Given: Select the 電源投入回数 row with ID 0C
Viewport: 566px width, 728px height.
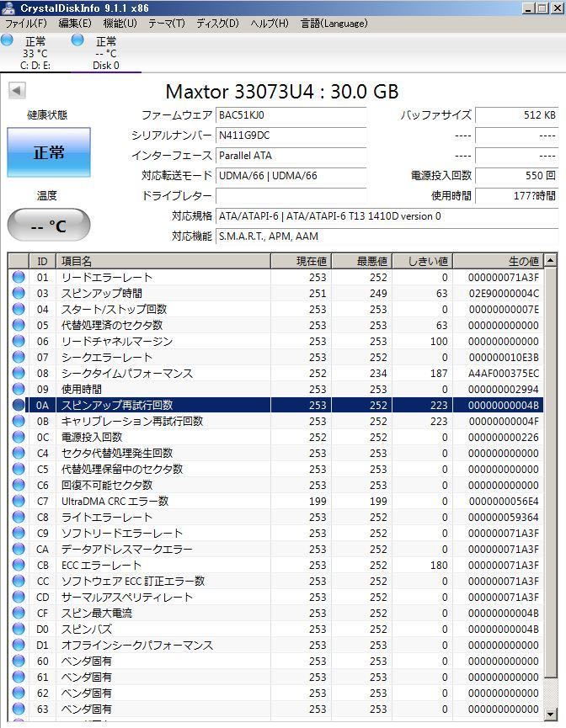Looking at the screenshot, I should click(x=276, y=438).
